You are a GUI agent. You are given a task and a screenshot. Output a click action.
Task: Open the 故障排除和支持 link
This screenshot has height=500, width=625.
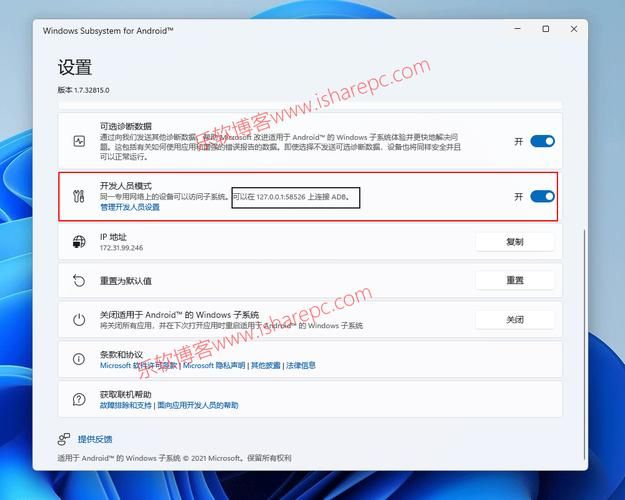point(126,406)
